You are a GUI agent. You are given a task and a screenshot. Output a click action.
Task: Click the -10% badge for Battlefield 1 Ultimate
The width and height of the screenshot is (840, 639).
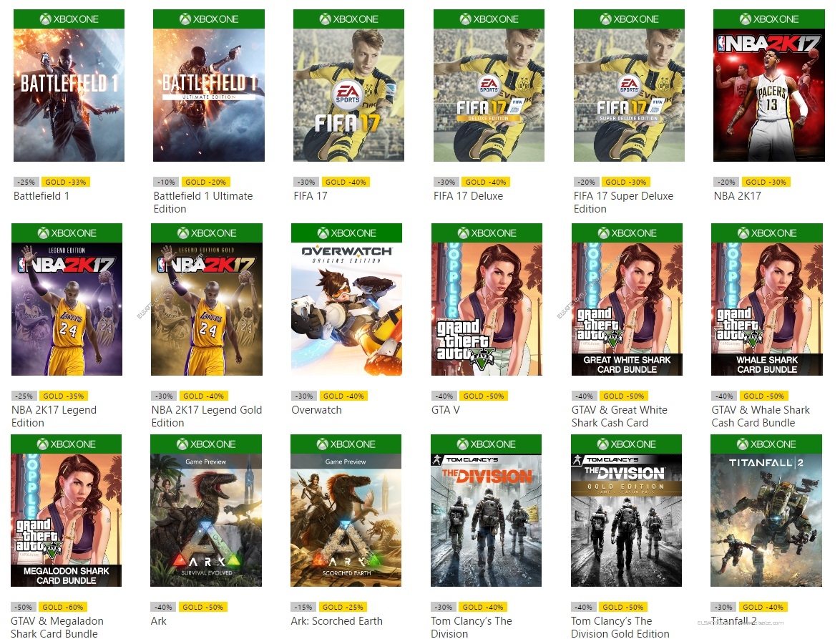[x=165, y=182]
